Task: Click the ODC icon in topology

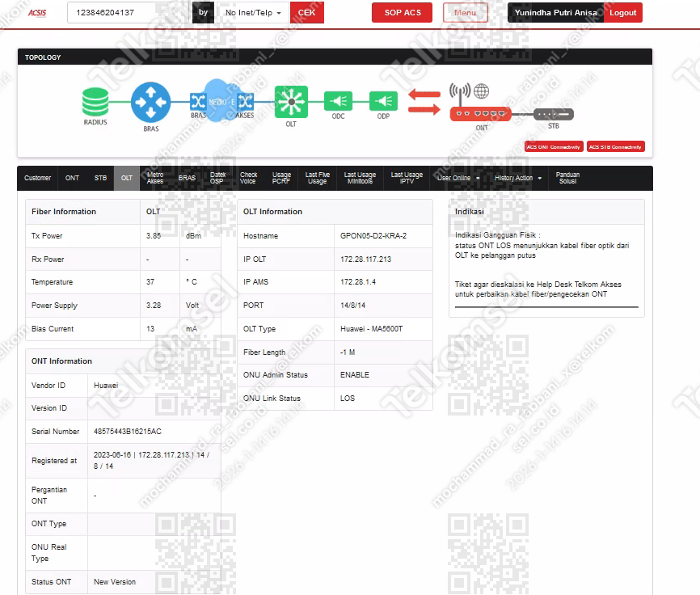Action: pos(338,101)
